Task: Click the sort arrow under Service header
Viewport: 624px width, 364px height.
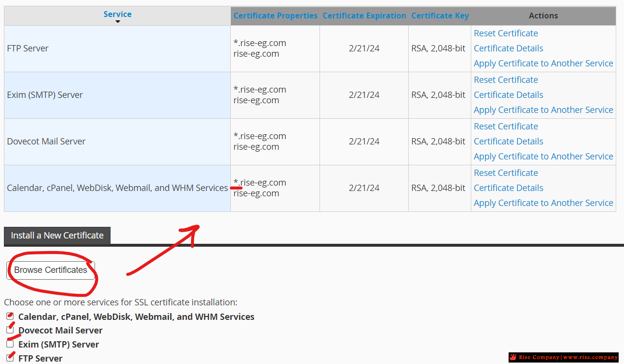Action: coord(117,22)
